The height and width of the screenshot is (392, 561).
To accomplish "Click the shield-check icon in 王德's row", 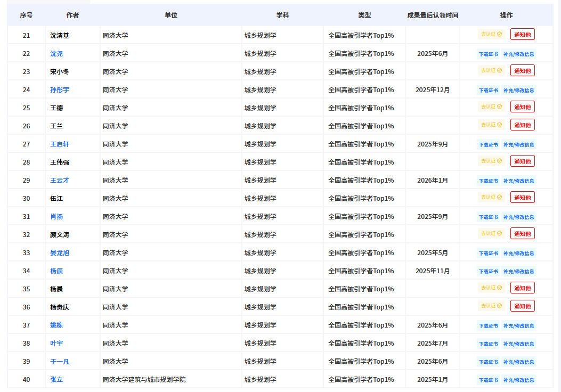I will [x=499, y=106].
